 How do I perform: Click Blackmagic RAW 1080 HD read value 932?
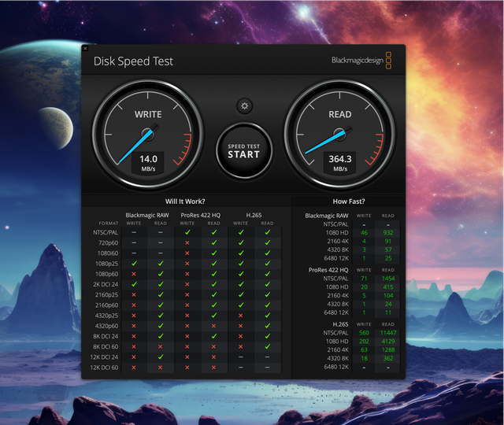click(388, 233)
